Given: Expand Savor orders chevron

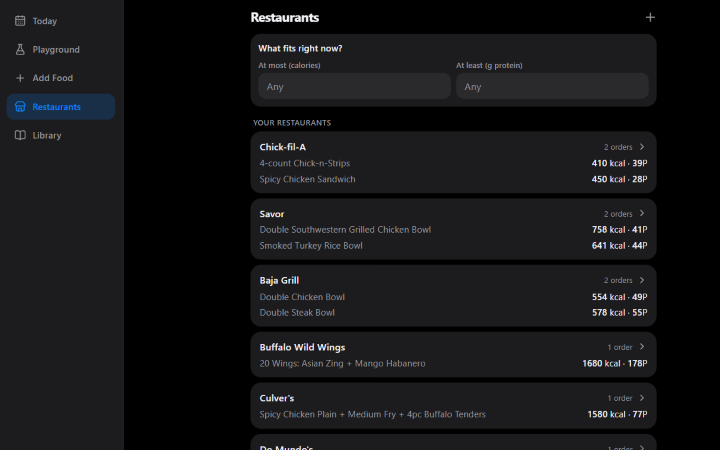Looking at the screenshot, I should [642, 213].
